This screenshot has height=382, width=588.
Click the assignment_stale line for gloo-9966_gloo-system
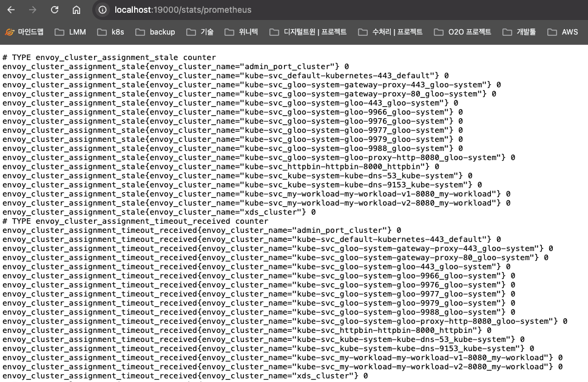[232, 112]
